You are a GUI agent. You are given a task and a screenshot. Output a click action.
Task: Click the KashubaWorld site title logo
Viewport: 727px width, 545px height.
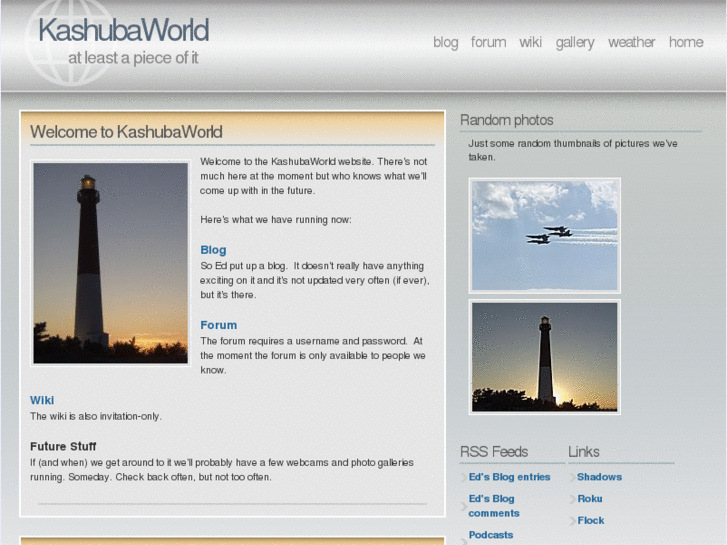coord(123,30)
